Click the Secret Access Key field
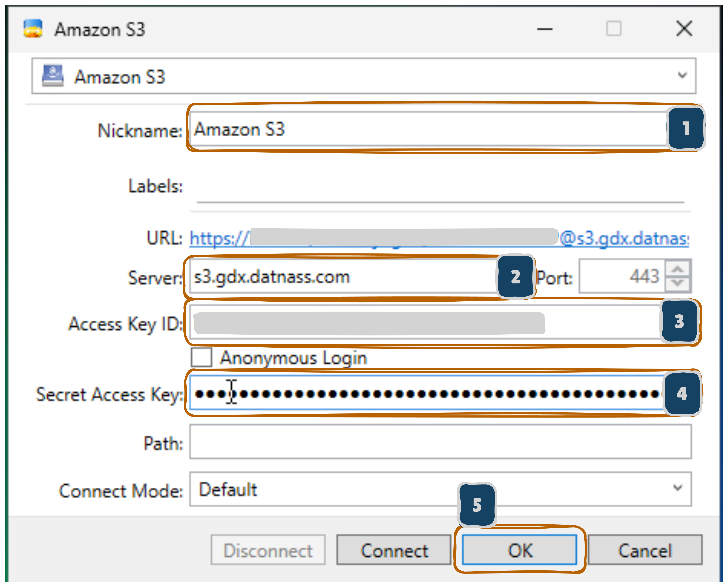Screen dimensions: 728x587 pyautogui.click(x=422, y=393)
